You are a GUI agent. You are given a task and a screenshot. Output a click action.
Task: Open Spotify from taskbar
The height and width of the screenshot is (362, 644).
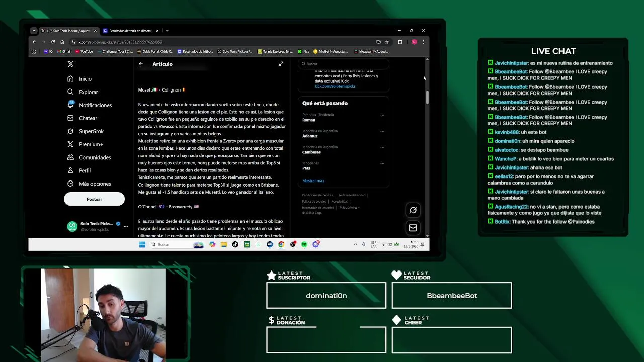point(304,244)
